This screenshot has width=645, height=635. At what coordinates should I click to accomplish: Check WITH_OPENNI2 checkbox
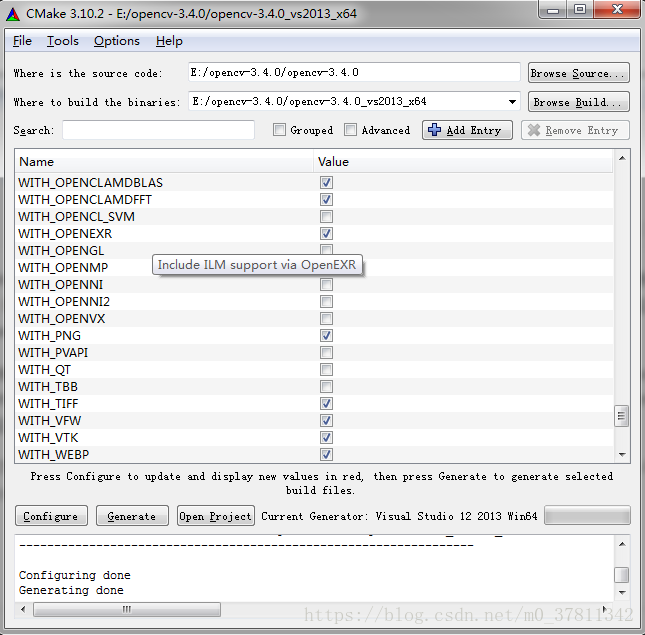tap(326, 301)
